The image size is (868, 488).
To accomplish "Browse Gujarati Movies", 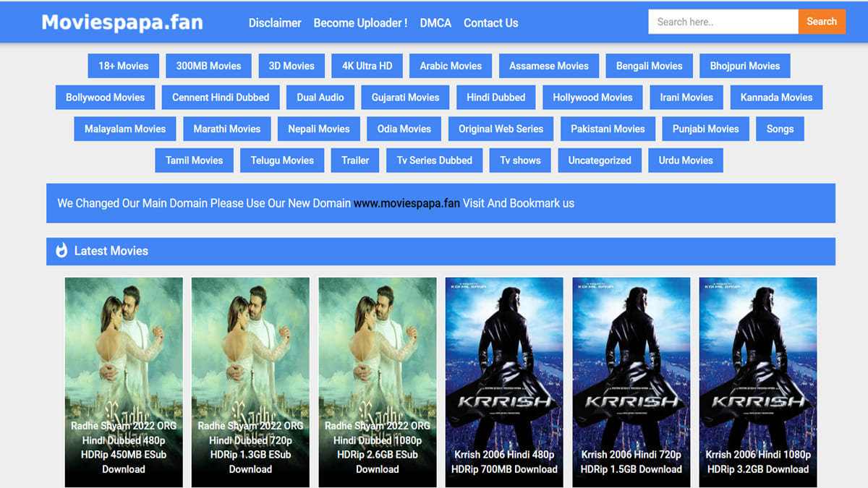I will (406, 98).
